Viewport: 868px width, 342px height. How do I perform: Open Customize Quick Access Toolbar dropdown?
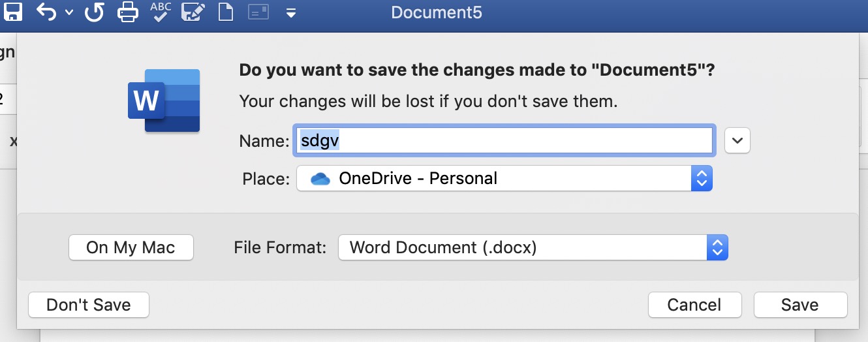[291, 13]
